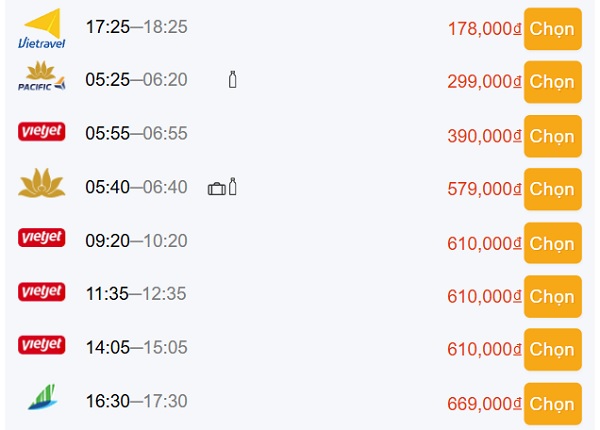Click the Pacific Airlines logo

pos(42,76)
